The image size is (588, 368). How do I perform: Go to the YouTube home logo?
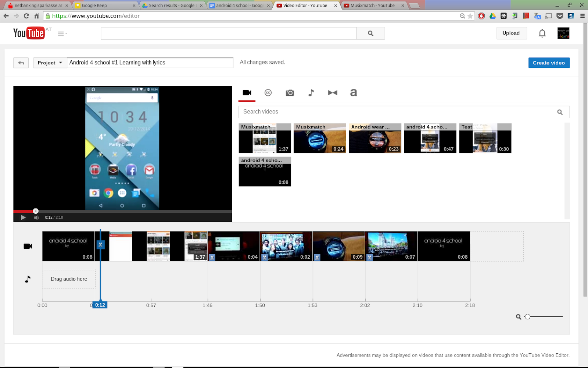tap(29, 33)
